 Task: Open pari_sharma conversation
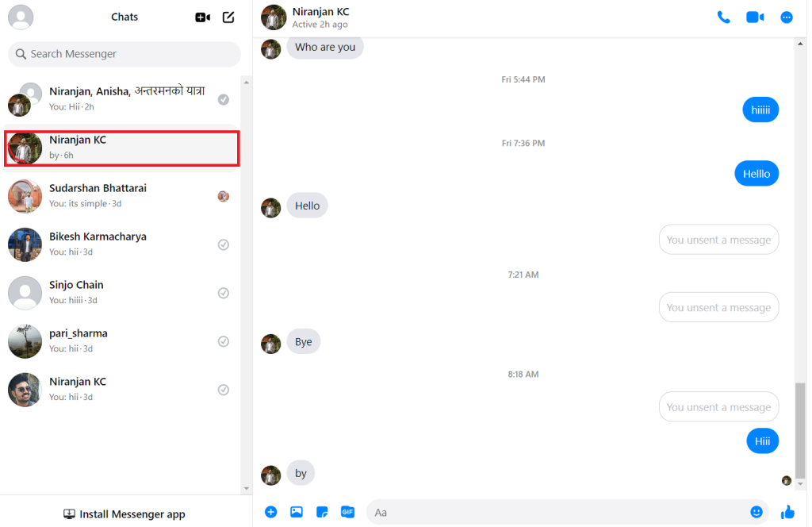pyautogui.click(x=121, y=341)
